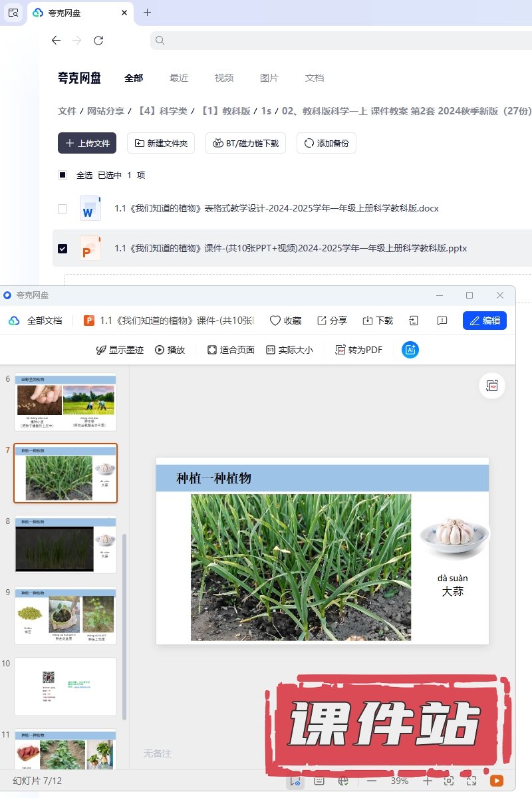Click the feedback exclamation icon
The height and width of the screenshot is (798, 532).
tap(442, 321)
